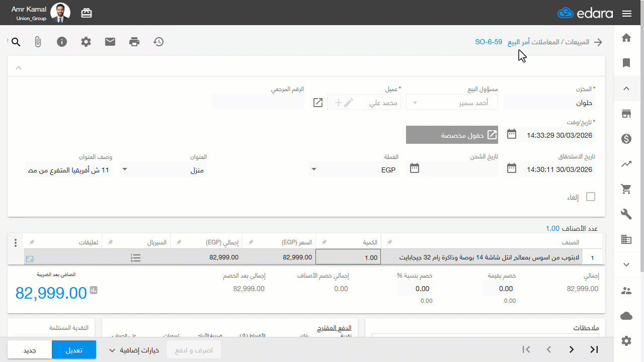Open the العملة EGP dropdown

point(353,169)
